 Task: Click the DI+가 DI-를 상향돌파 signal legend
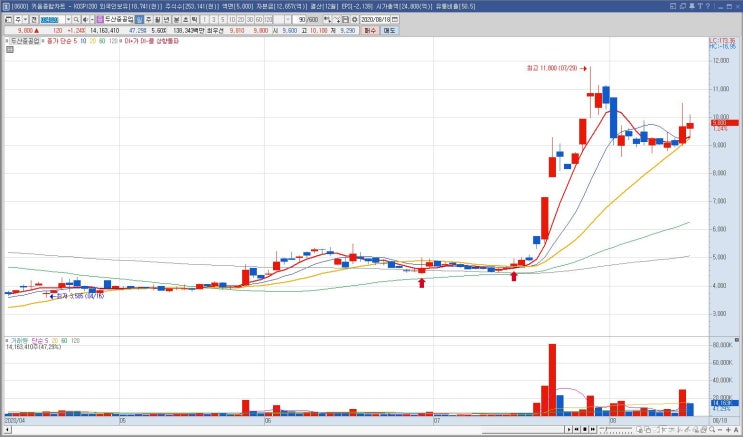tap(152, 41)
